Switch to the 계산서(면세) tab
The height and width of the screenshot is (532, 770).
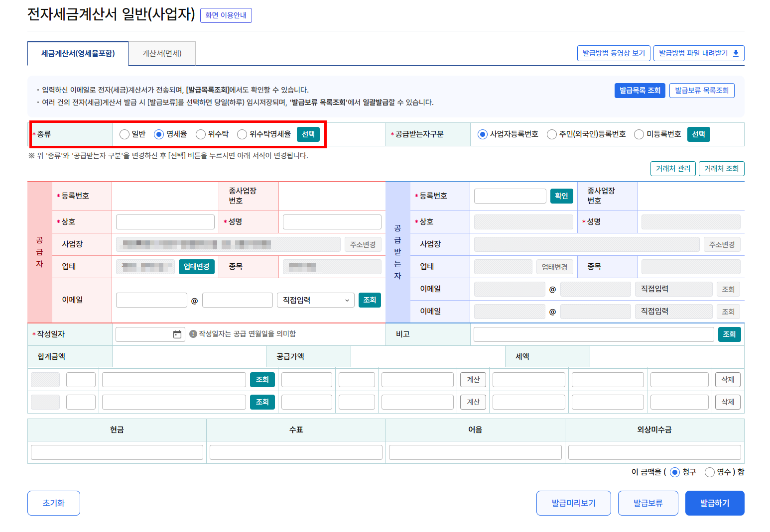click(162, 53)
